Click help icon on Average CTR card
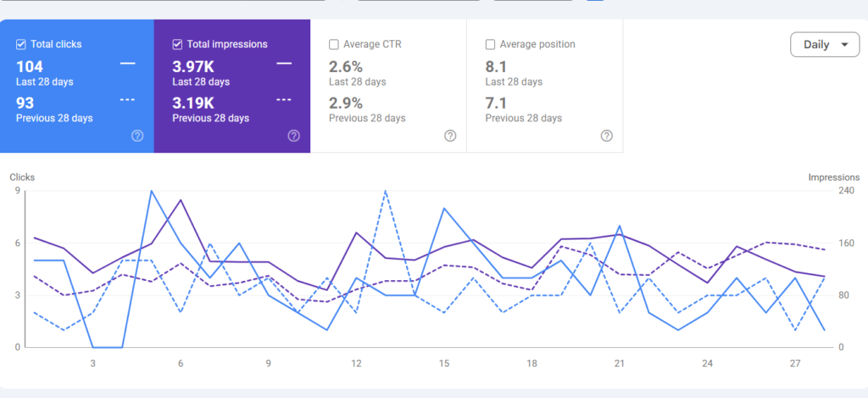This screenshot has width=868, height=398. click(x=451, y=136)
